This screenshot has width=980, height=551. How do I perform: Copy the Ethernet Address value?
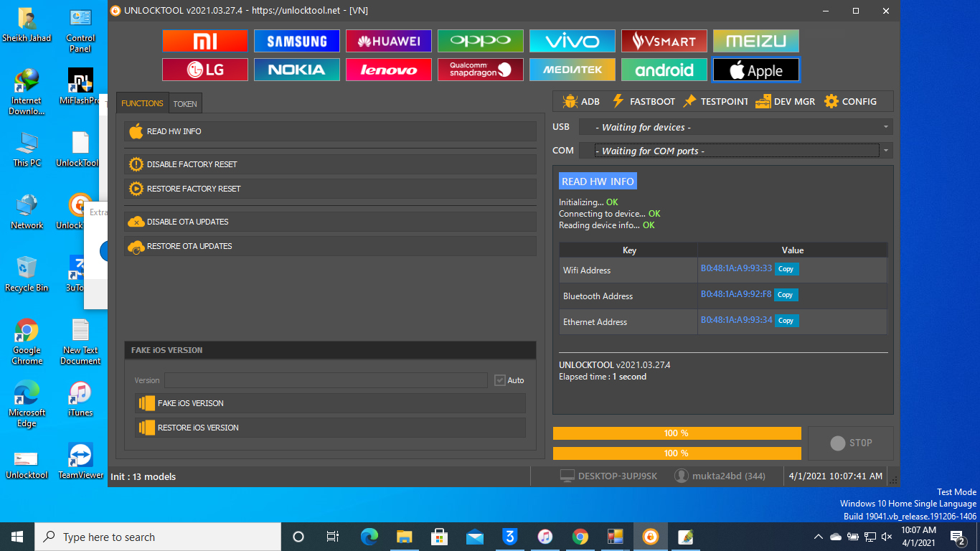pyautogui.click(x=786, y=321)
